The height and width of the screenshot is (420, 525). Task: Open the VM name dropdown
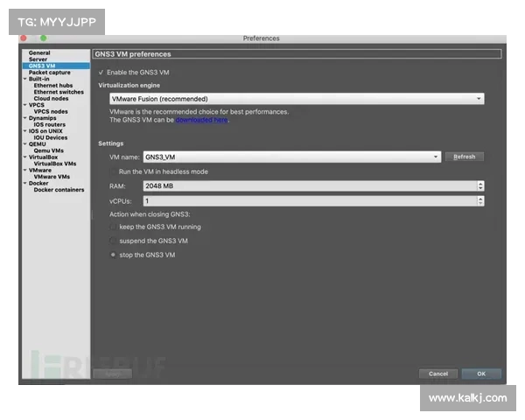(x=292, y=157)
